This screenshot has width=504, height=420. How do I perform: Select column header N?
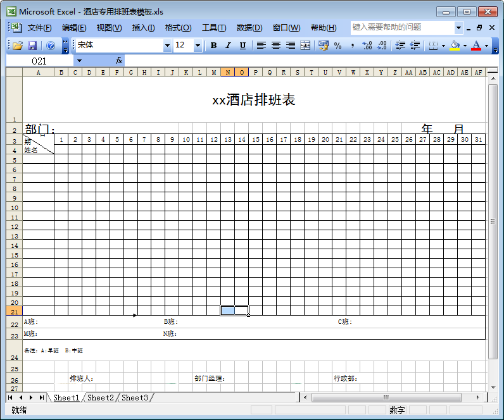(x=227, y=72)
